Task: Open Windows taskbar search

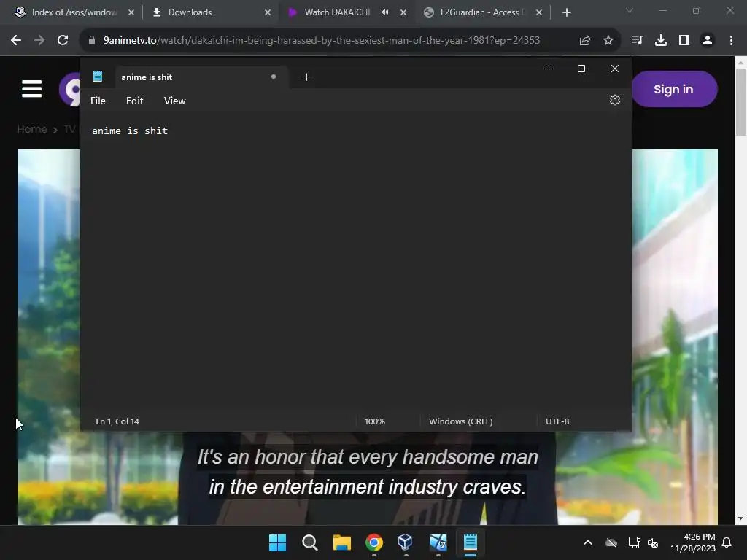Action: pyautogui.click(x=309, y=542)
